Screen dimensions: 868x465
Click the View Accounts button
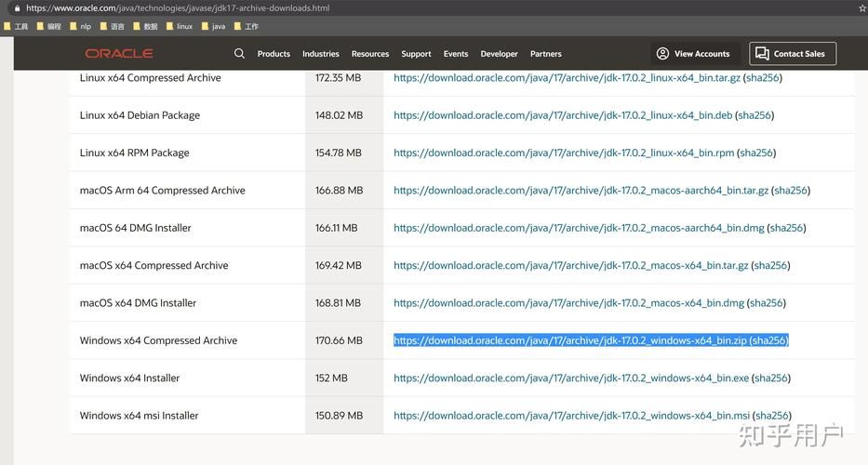(x=693, y=53)
